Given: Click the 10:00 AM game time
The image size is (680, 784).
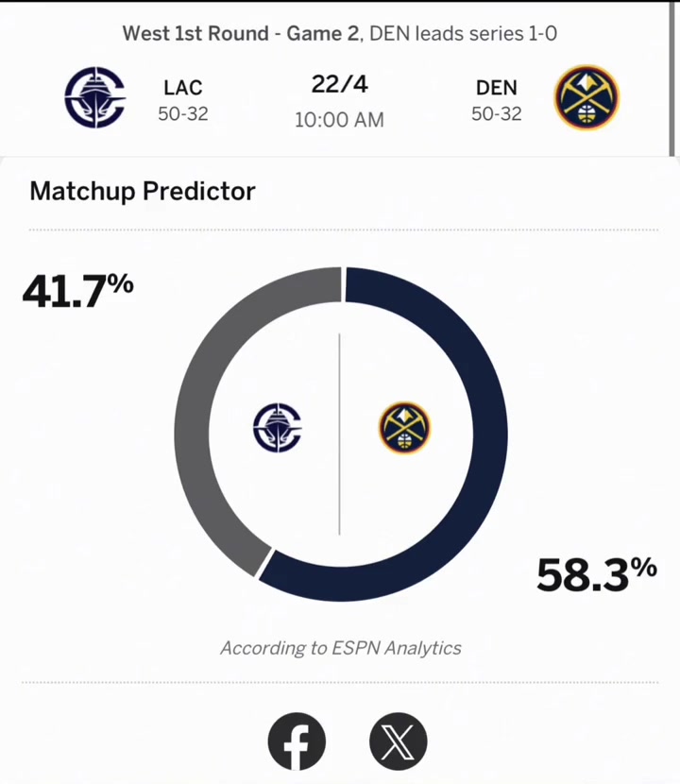Looking at the screenshot, I should point(339,120).
